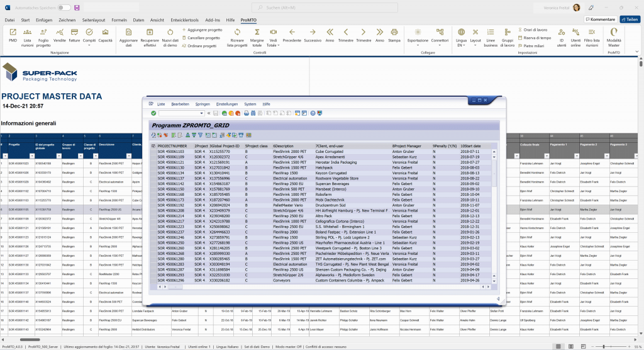Click the green checkmark in SAP toolbar
The height and width of the screenshot is (350, 644).
click(153, 113)
